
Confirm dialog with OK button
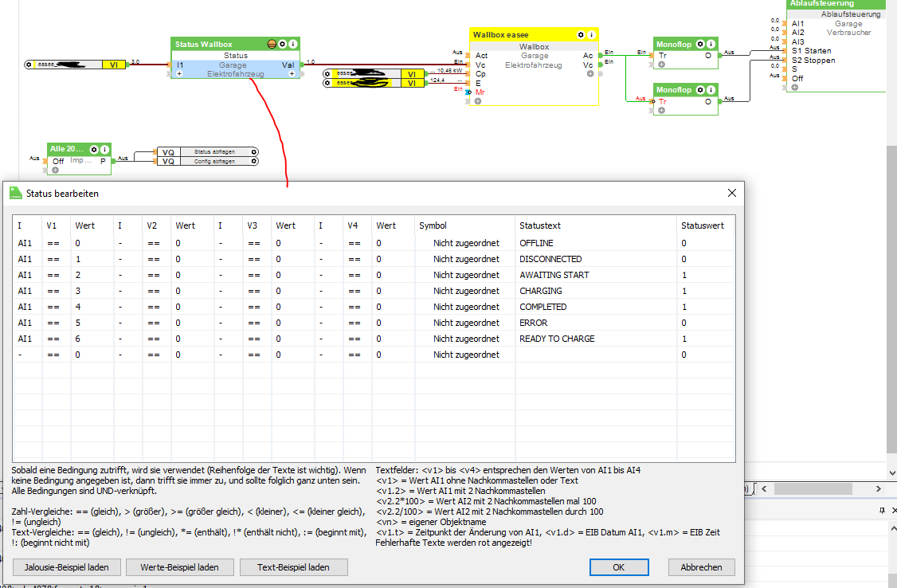pos(618,567)
